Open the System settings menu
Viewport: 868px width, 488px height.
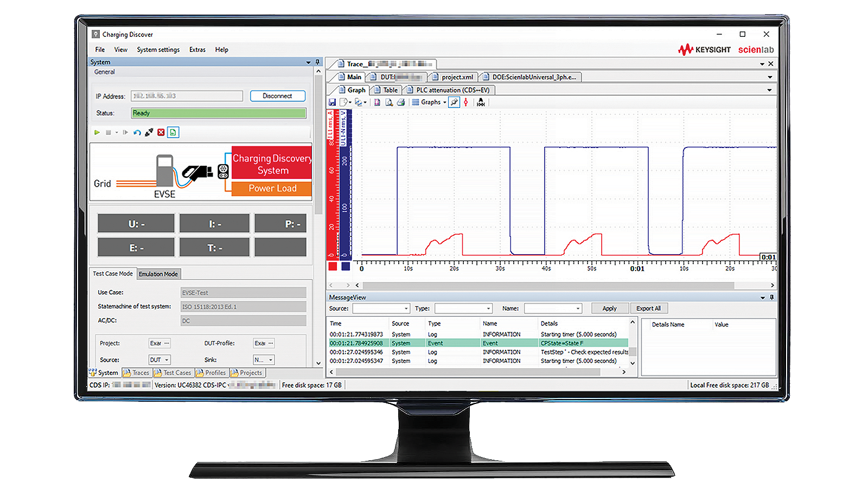tap(158, 49)
